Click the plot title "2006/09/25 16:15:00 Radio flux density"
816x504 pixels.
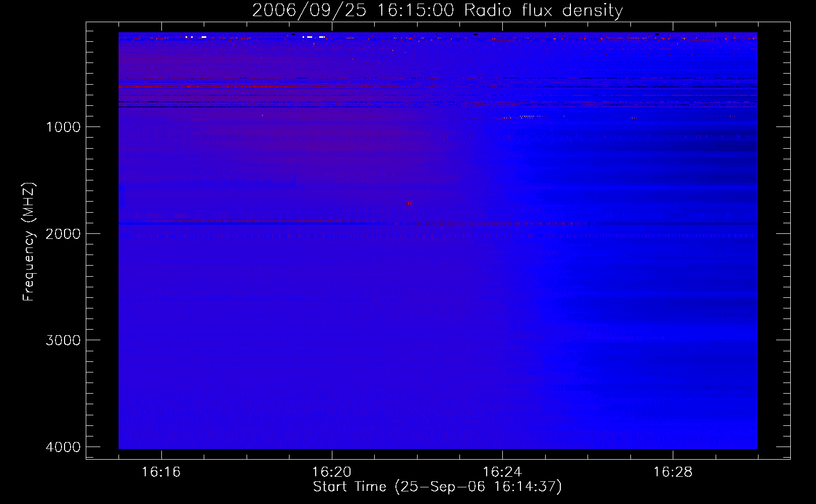[437, 10]
